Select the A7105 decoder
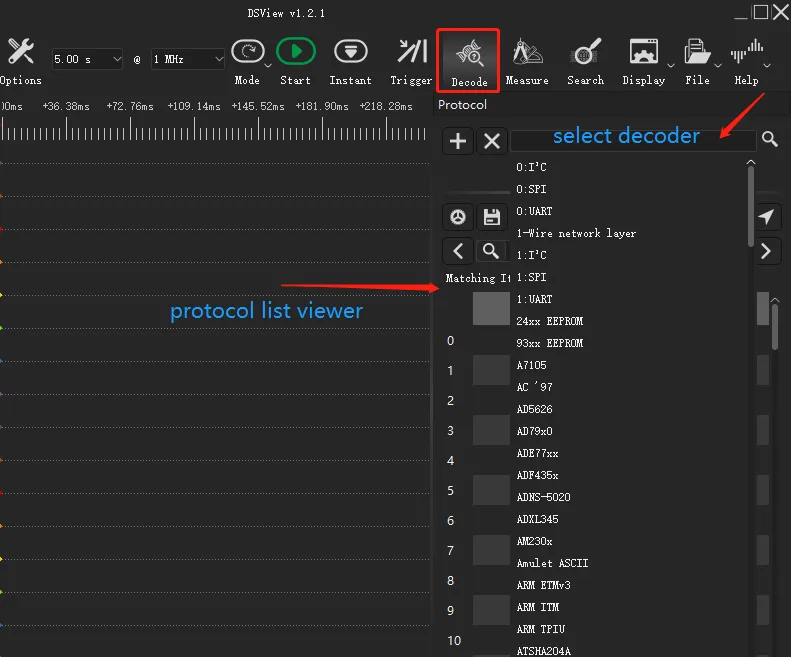 click(531, 365)
